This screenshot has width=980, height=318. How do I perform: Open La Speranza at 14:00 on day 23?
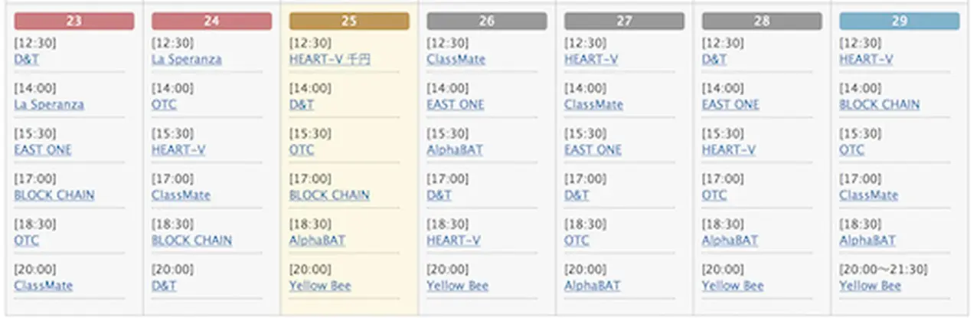pos(49,104)
